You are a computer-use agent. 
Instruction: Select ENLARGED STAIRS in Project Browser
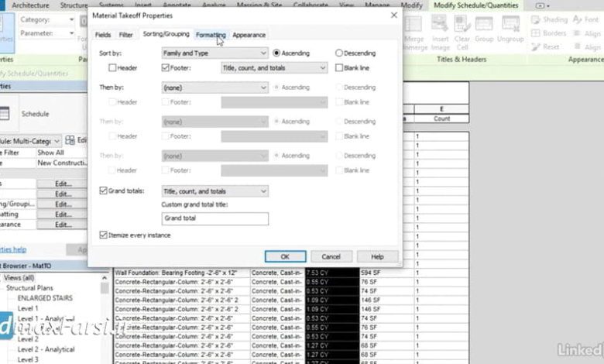[45, 298]
